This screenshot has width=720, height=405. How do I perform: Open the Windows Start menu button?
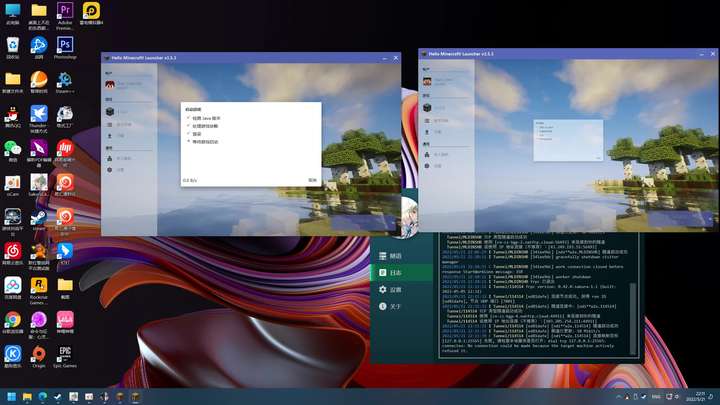click(x=12, y=396)
